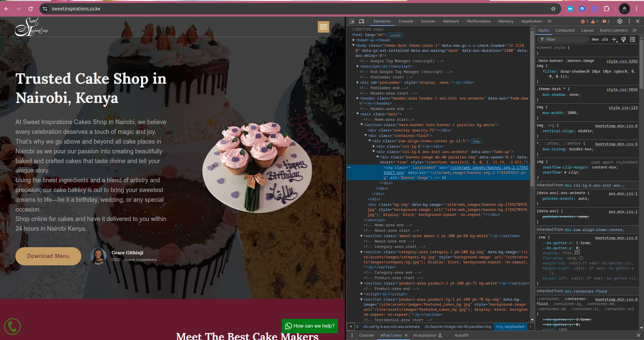Open DevTools Settings gear
644x340 pixels.
coord(619,21)
